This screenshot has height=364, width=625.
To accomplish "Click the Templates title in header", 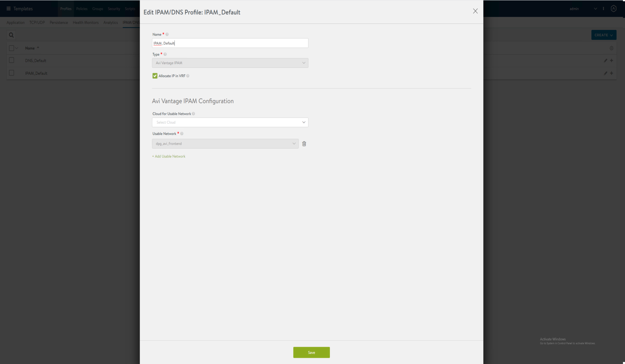I will pos(23,9).
